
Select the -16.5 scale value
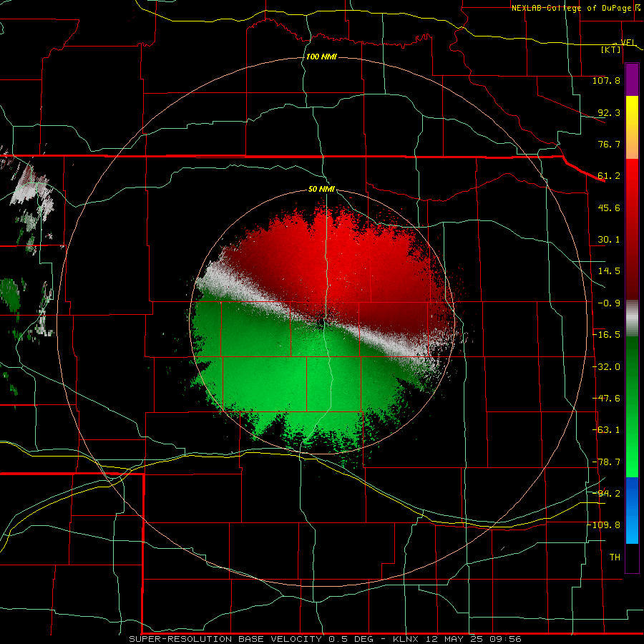tap(606, 335)
